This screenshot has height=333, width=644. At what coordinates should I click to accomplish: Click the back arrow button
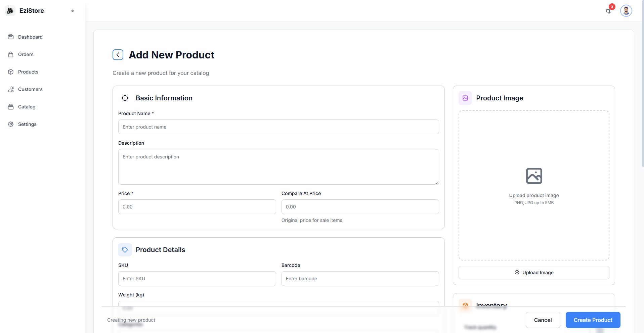point(118,55)
